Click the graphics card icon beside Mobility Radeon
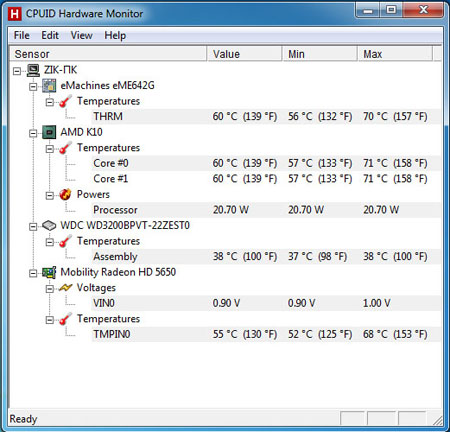450x432 pixels. [x=49, y=272]
